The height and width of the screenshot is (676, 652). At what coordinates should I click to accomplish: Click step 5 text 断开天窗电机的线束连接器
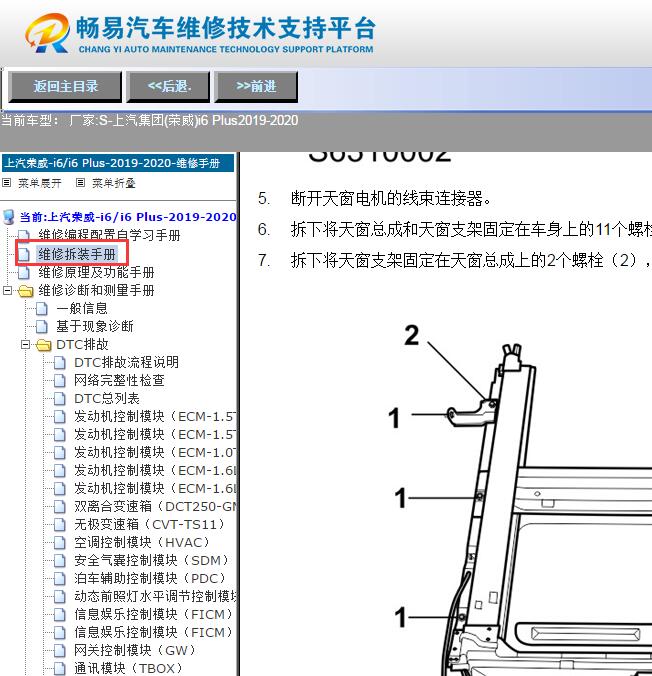pos(391,198)
